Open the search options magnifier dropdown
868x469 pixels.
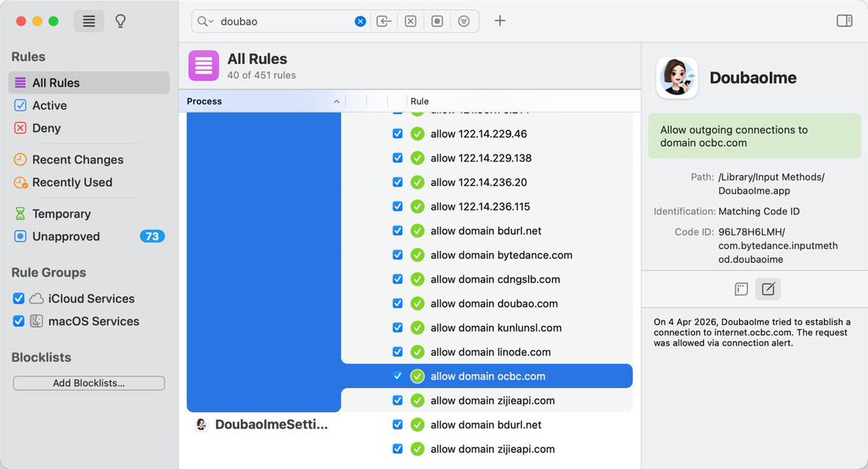click(x=205, y=21)
